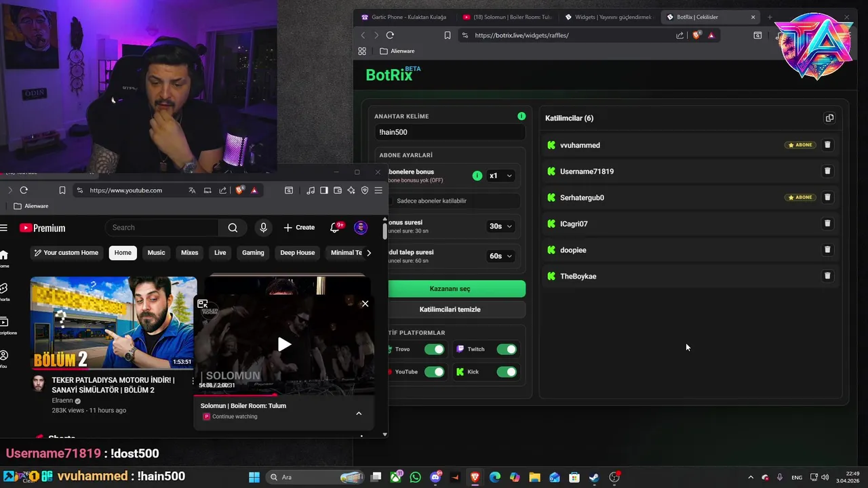Translate the YouTube page via address bar icon

click(x=192, y=190)
